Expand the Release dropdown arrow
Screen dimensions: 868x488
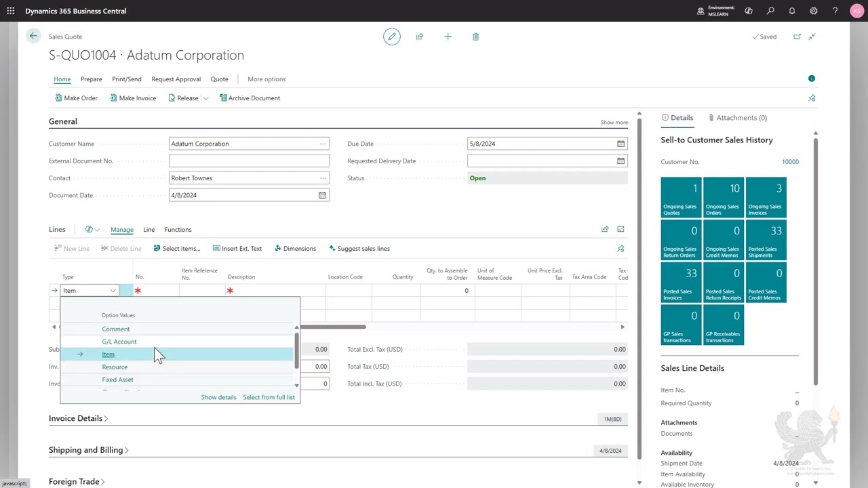tap(205, 98)
